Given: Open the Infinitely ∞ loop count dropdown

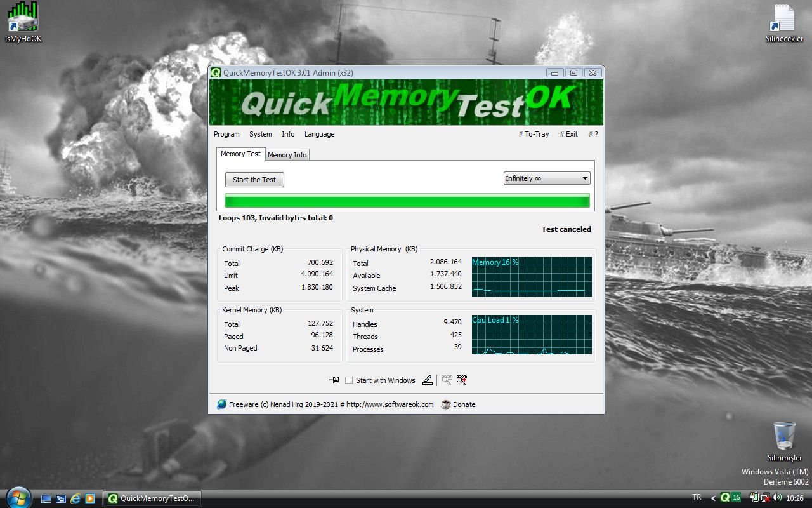Looking at the screenshot, I should click(x=547, y=178).
